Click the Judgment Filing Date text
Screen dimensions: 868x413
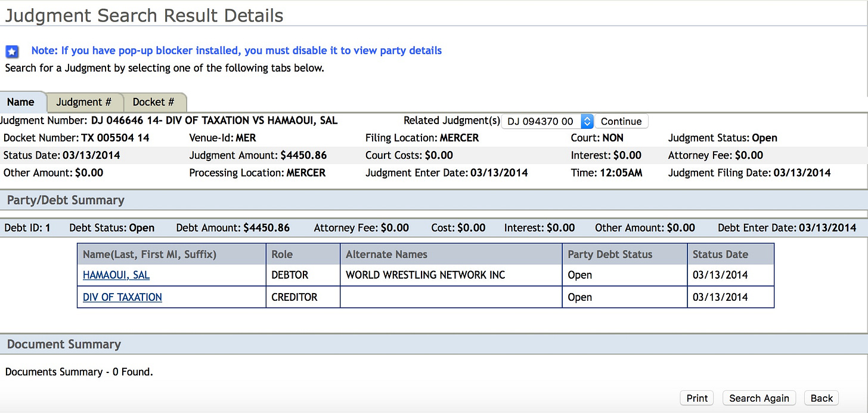coord(749,172)
